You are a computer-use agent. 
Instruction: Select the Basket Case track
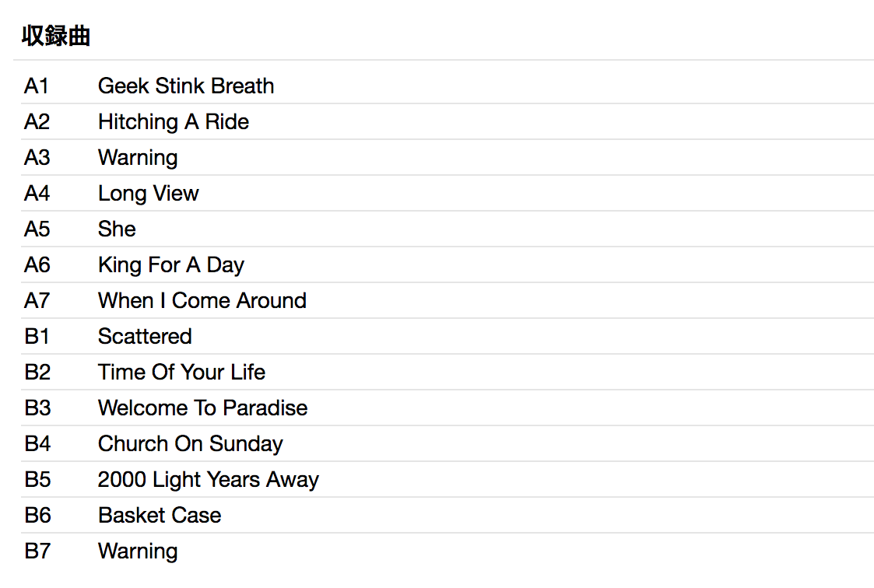[160, 515]
